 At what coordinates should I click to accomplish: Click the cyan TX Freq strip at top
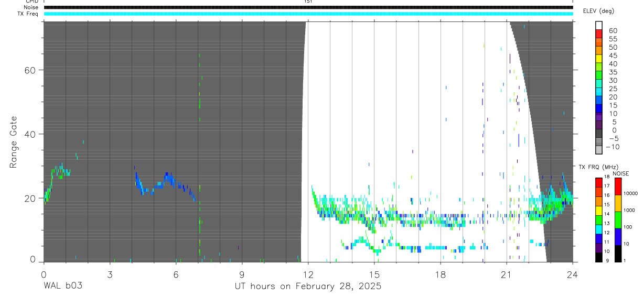pos(308,14)
